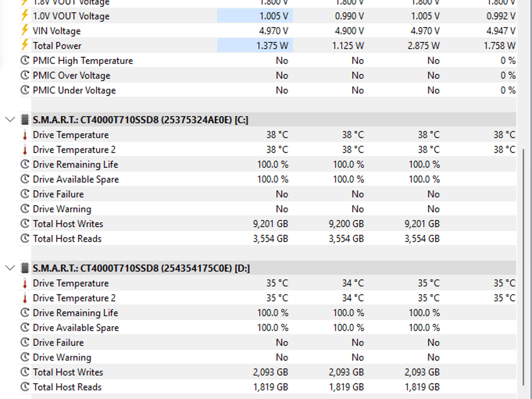Collapse the D: drive S.M.A.R.T. section

tap(10, 268)
